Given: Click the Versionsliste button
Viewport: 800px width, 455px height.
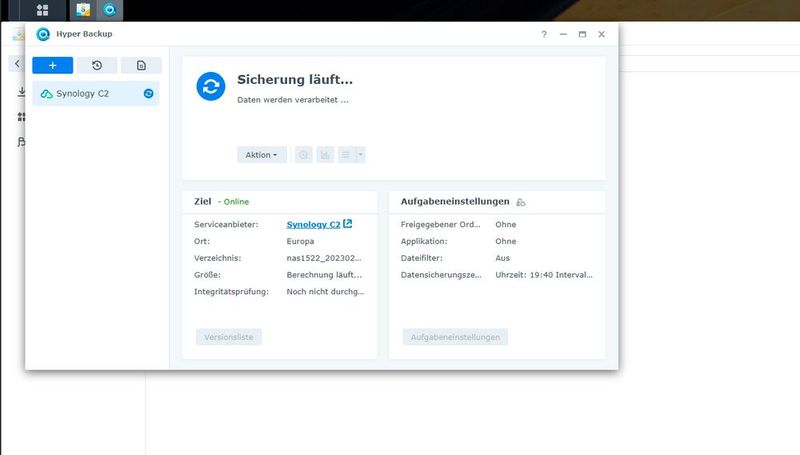Looking at the screenshot, I should pos(229,337).
